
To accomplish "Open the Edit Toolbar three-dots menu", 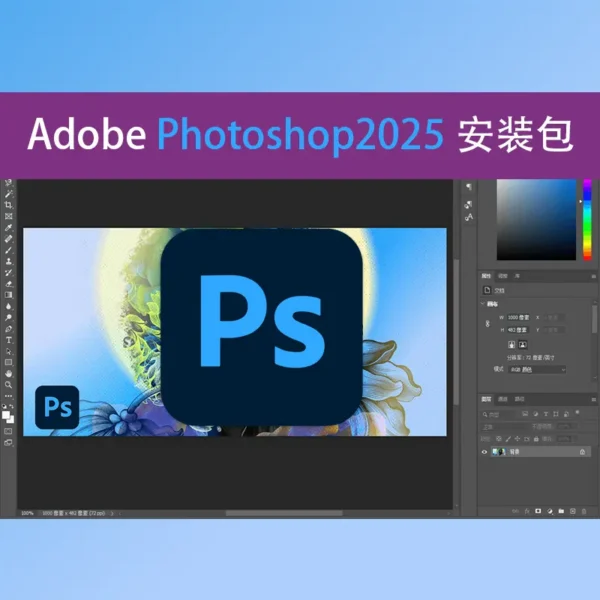I will tap(8, 396).
